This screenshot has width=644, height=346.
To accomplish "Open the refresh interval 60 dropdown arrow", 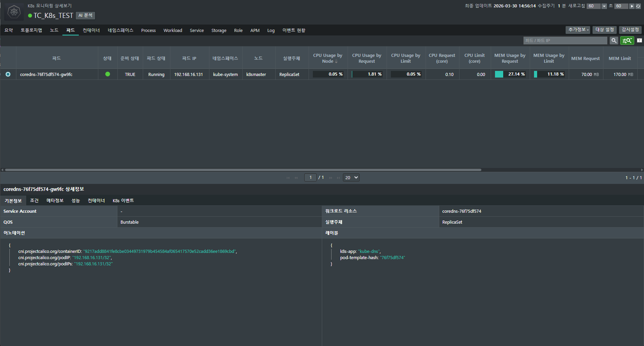I will click(x=604, y=6).
